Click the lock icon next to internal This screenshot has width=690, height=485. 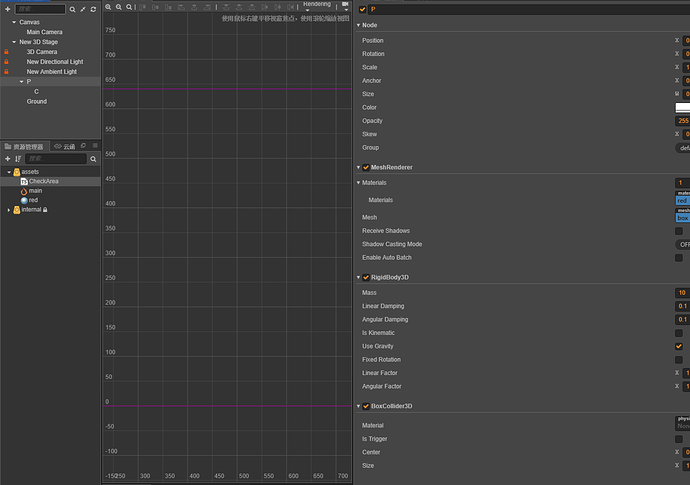pos(45,210)
